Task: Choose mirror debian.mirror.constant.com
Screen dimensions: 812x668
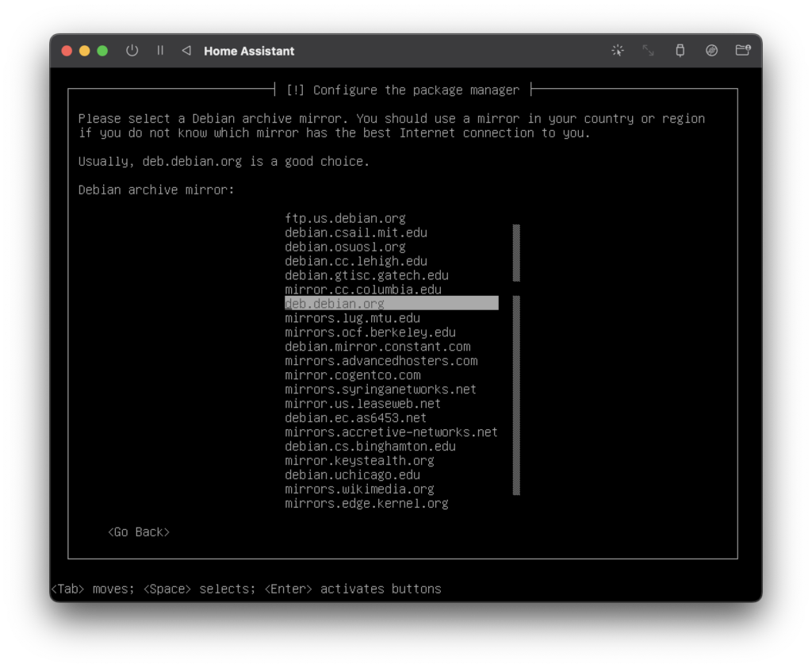Action: tap(377, 347)
